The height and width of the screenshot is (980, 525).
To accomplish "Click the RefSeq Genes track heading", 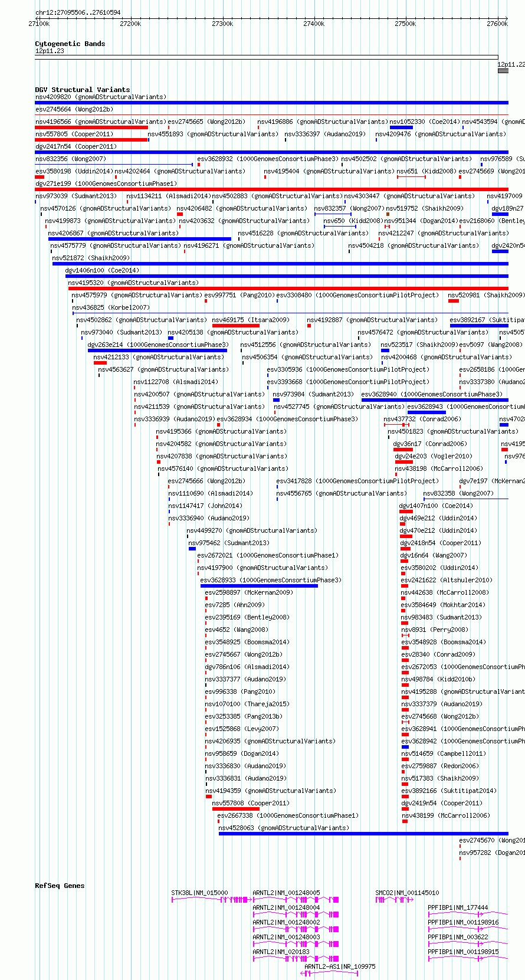I will point(60,886).
